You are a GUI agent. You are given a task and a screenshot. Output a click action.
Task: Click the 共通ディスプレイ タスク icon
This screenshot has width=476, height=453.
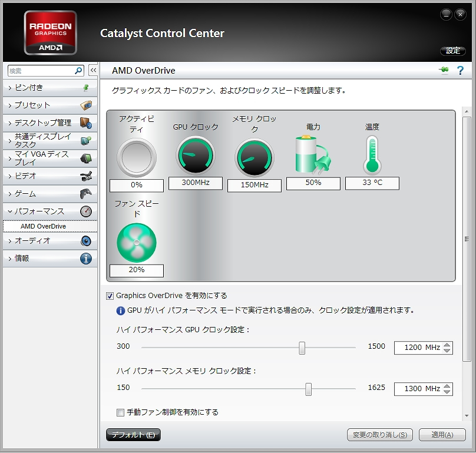pos(86,141)
